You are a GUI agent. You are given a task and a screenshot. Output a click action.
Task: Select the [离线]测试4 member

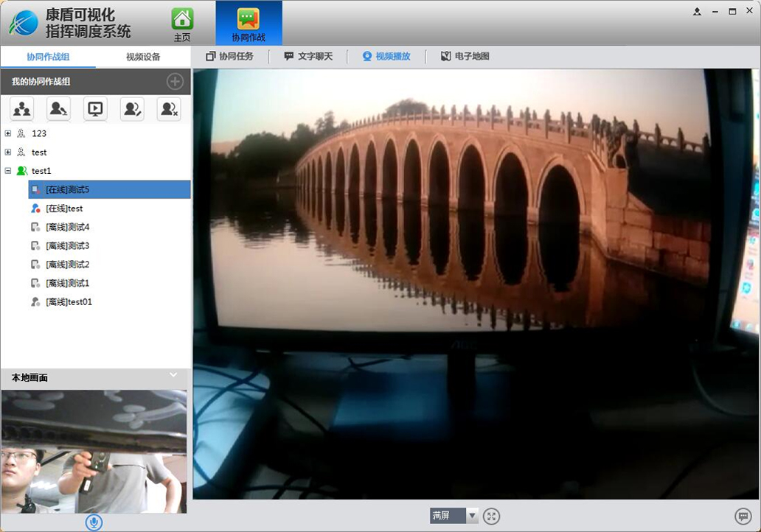67,227
